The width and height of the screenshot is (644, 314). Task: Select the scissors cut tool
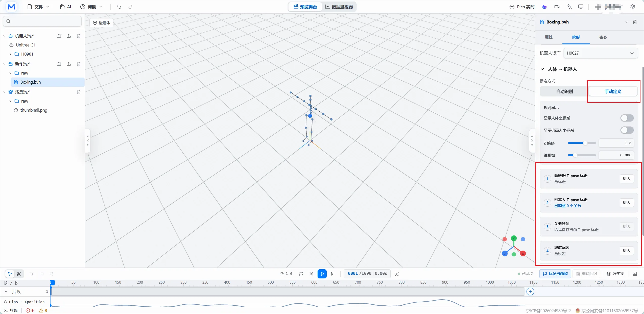point(19,274)
